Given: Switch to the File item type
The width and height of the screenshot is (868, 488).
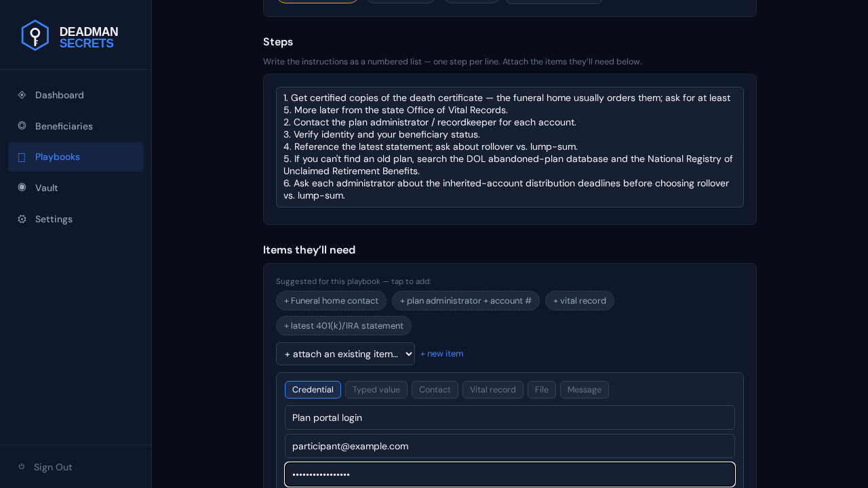Looking at the screenshot, I should (542, 390).
